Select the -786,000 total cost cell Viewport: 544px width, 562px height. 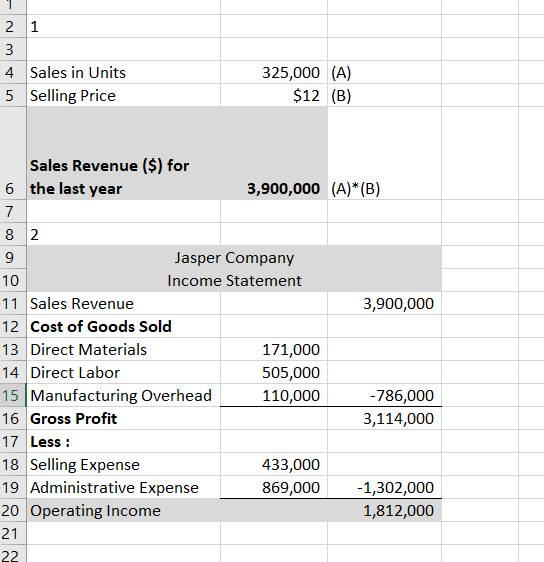(x=385, y=395)
